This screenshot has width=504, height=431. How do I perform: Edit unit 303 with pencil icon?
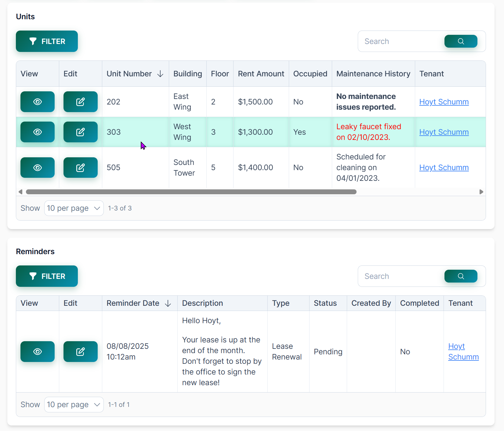click(80, 132)
